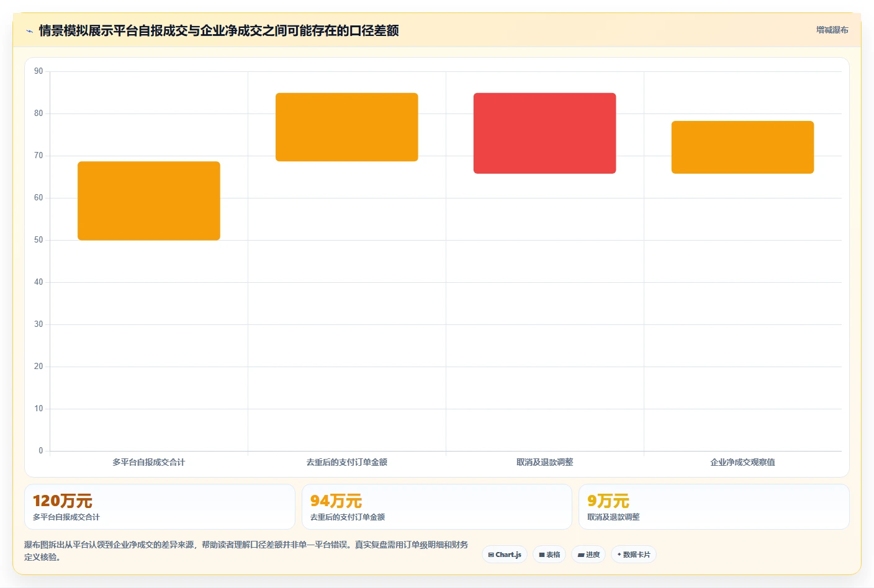The width and height of the screenshot is (874, 588).
Task: Click the y-axis tick value 90
Action: point(38,71)
